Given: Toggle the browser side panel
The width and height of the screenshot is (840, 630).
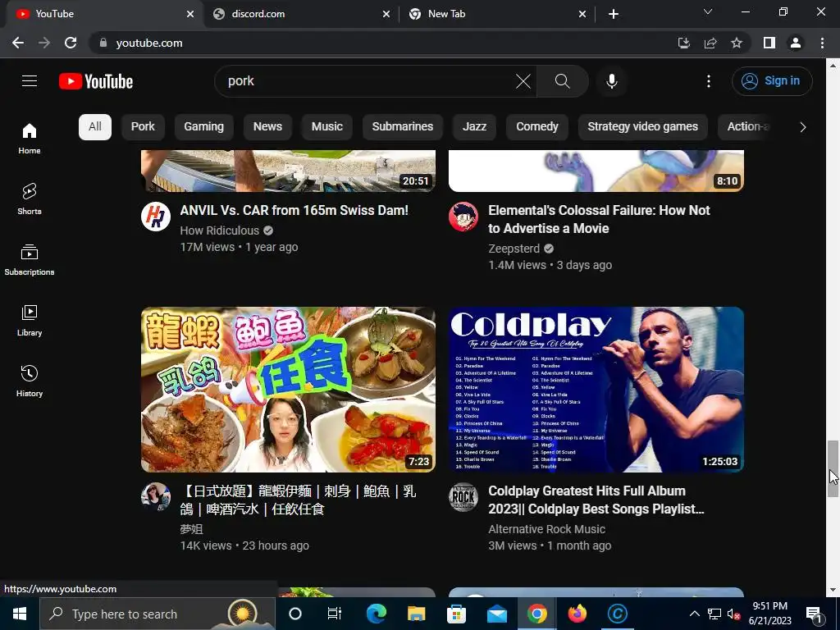Looking at the screenshot, I should (769, 43).
